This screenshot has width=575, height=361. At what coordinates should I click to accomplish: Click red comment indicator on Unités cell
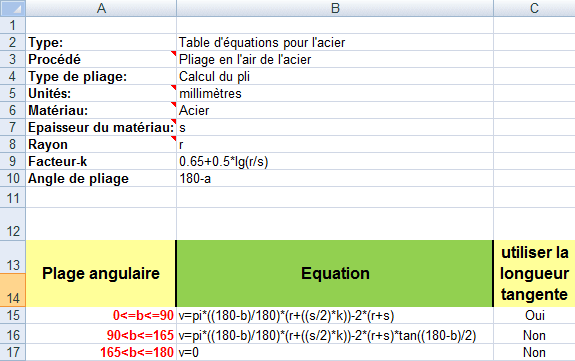coord(173,88)
